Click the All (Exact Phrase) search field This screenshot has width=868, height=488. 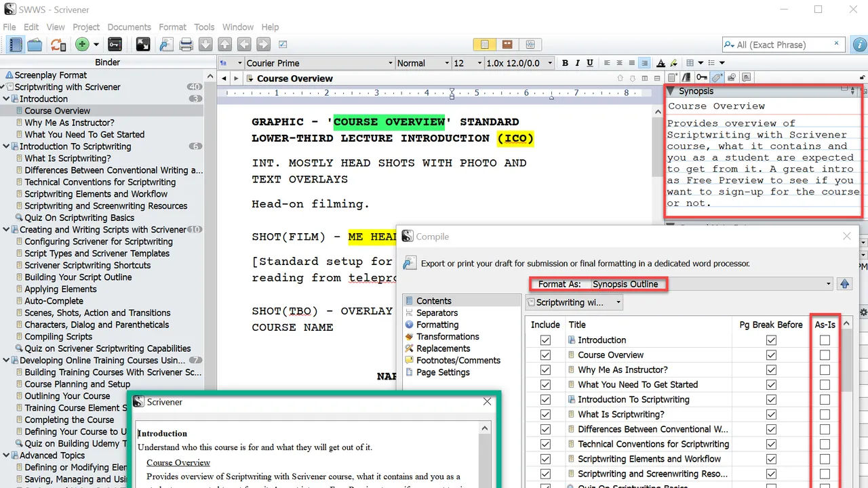tap(783, 45)
